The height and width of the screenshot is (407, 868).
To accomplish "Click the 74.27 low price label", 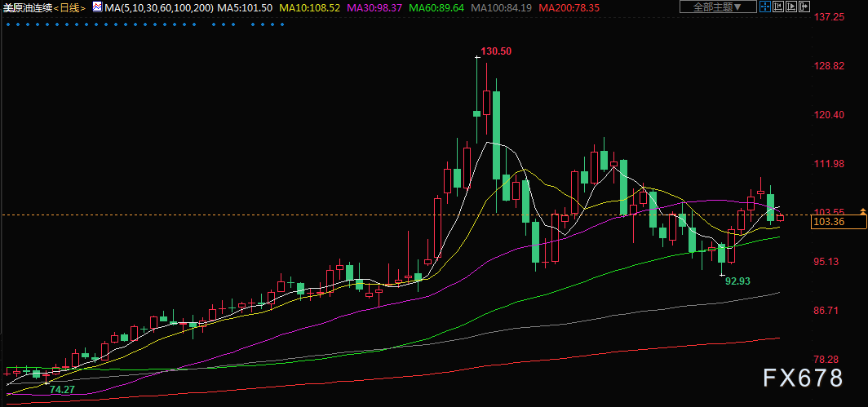I will (62, 390).
